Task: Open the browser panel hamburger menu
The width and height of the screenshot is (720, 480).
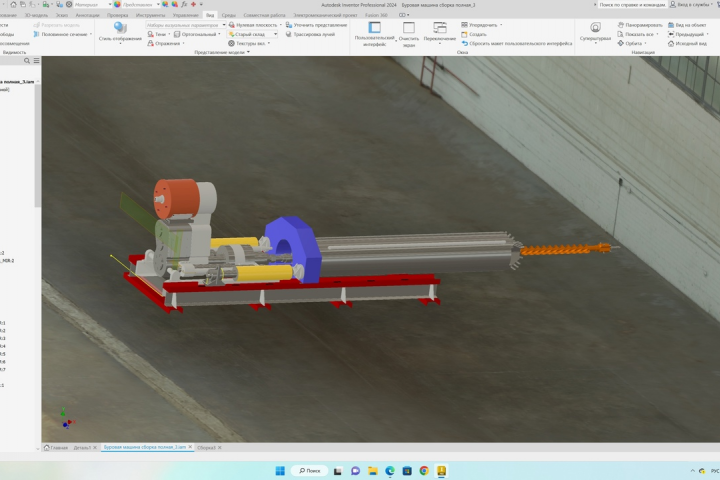Action: coord(36,61)
